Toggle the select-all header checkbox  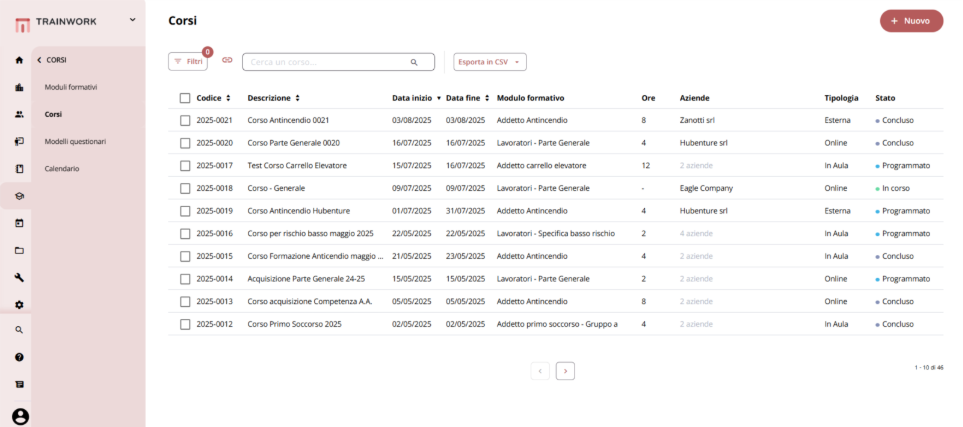[185, 98]
